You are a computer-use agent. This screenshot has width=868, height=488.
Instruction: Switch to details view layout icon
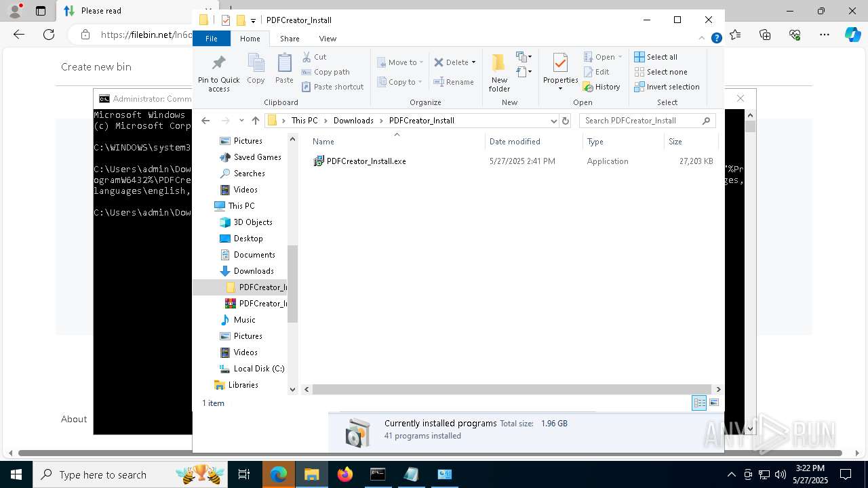pyautogui.click(x=699, y=403)
